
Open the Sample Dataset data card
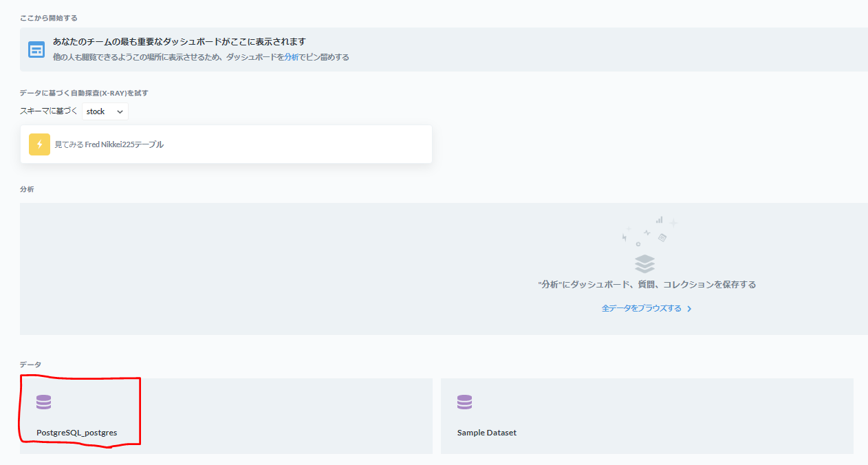pos(647,415)
